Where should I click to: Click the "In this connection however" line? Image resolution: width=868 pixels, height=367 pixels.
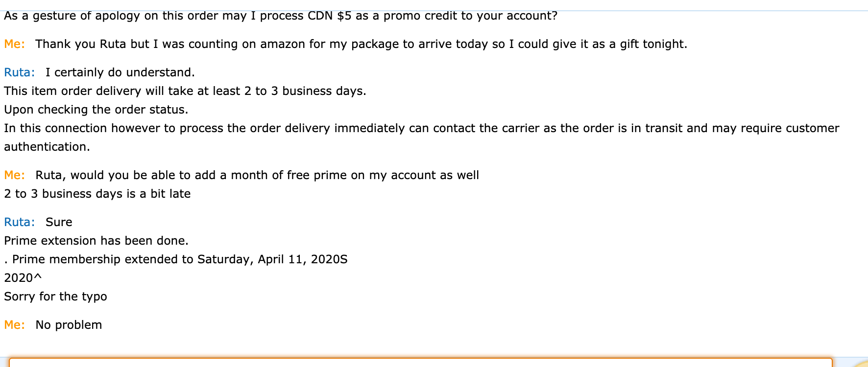coord(421,128)
